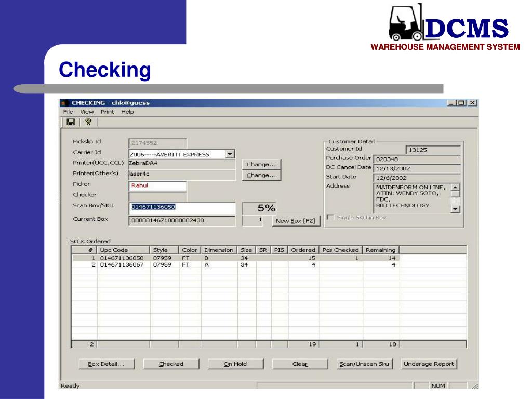
Task: Click the Checked button
Action: coord(171,364)
